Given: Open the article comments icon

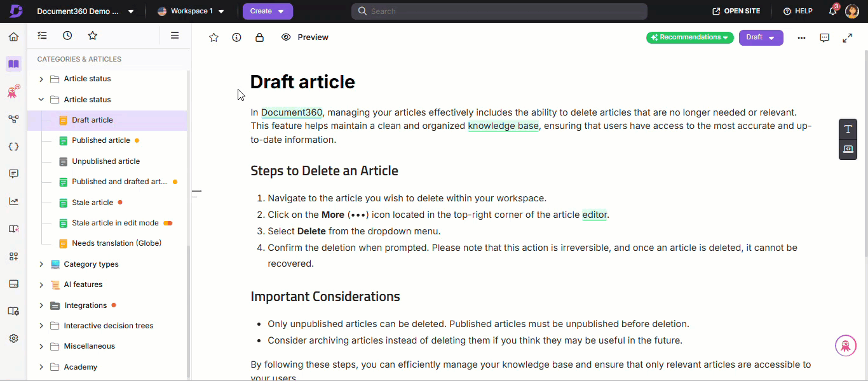Looking at the screenshot, I should click(x=824, y=37).
